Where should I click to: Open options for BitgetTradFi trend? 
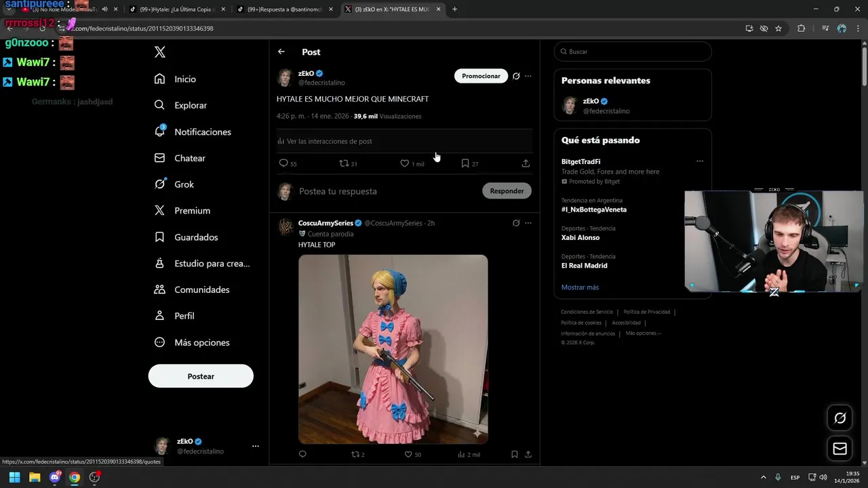(700, 161)
